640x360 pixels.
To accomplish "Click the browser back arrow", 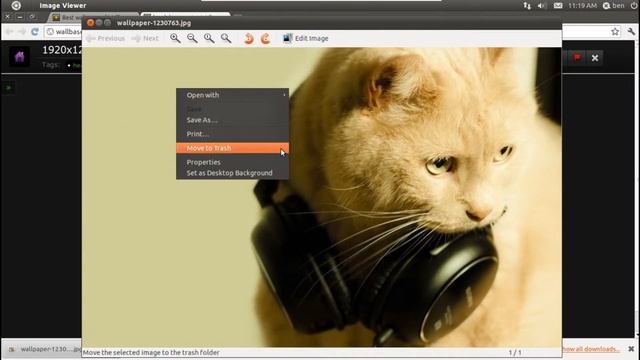I will tap(10, 31).
